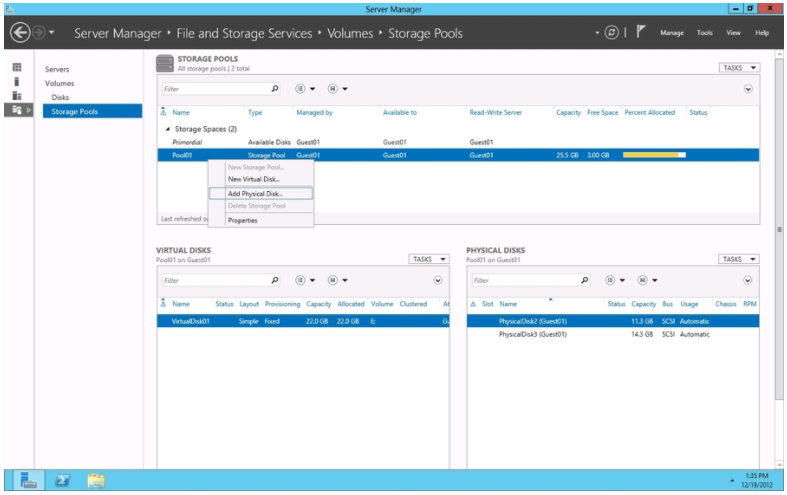Click the Virtual Disks filter text box
Screen dimensions: 787x495
pyautogui.click(x=214, y=280)
